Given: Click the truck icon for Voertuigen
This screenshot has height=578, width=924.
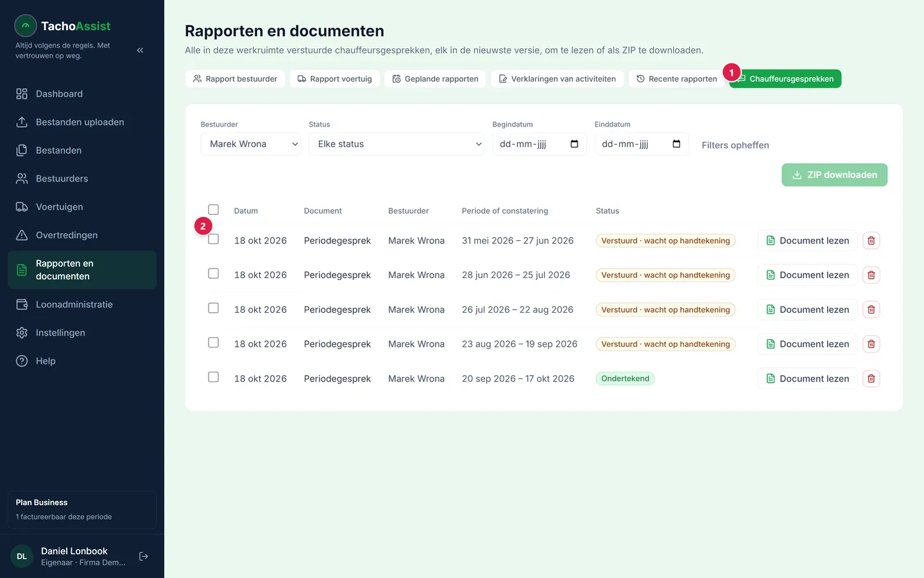Looking at the screenshot, I should coord(22,207).
